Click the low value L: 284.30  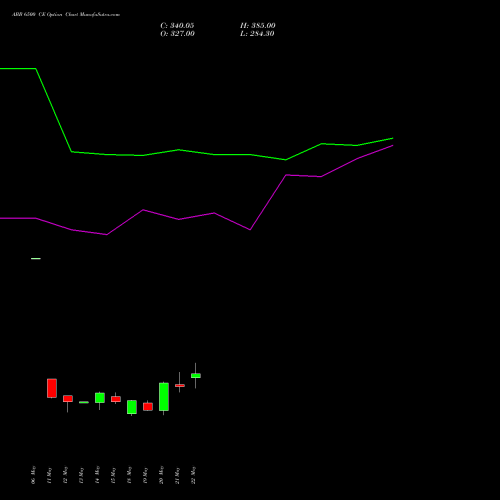257,34
